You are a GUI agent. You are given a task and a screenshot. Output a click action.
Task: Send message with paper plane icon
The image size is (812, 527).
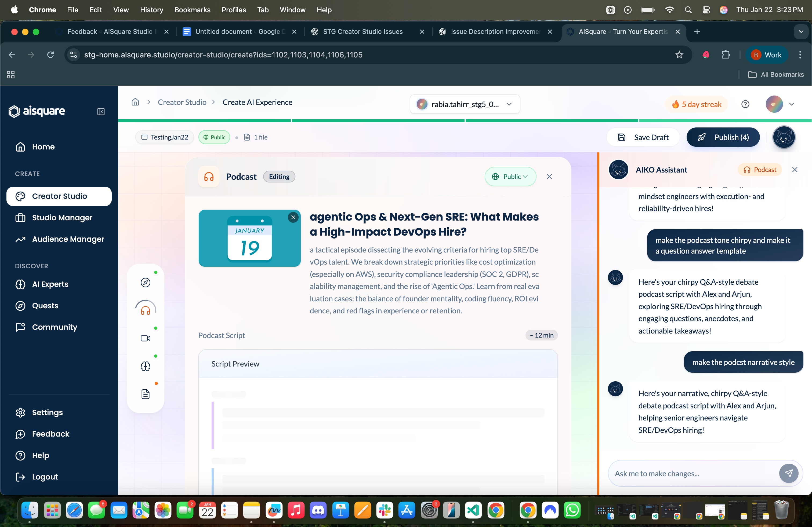point(788,473)
